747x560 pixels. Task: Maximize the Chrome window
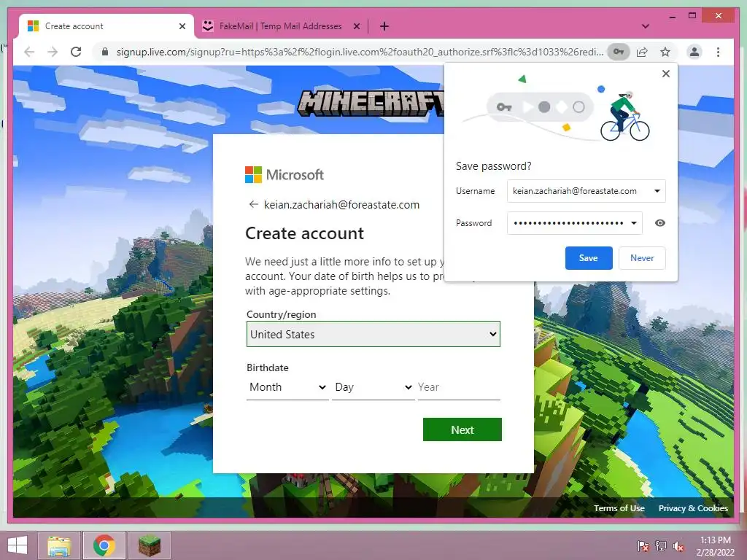click(692, 16)
